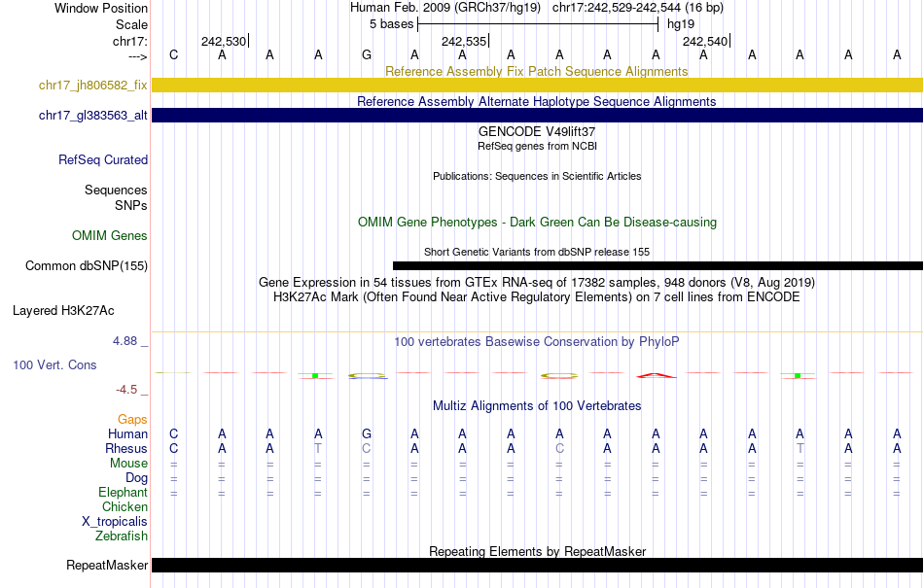Image resolution: width=924 pixels, height=588 pixels.
Task: Click the H3K27Ac Mark ENCODE track title
Action: pyautogui.click(x=537, y=296)
